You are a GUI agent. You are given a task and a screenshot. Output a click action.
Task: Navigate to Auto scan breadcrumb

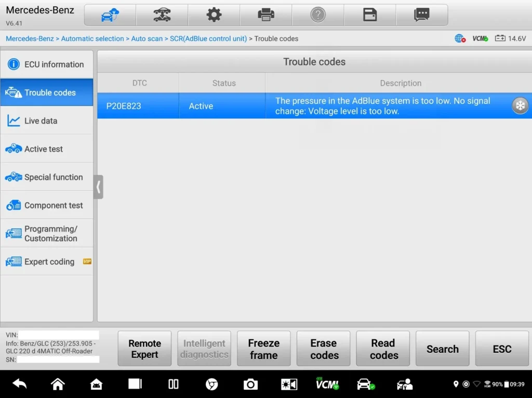[147, 38]
